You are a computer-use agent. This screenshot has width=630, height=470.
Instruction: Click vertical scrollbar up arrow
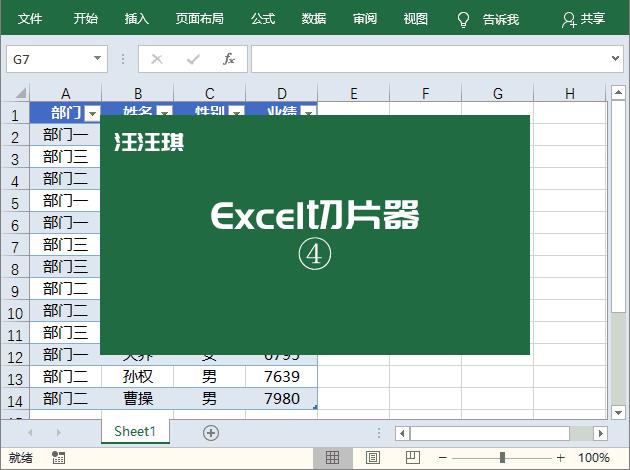618,92
